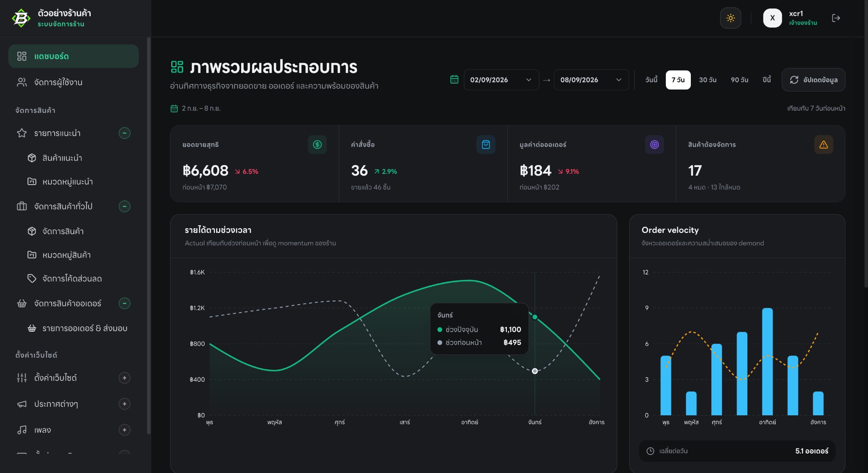Select the 90 วัน range tab
Screen dimensions: 868x473
click(x=739, y=80)
